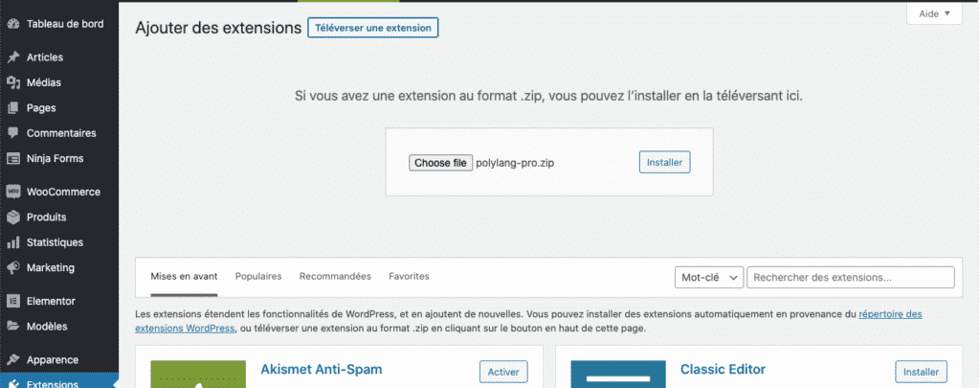Click the Marketing megaphone icon
Screen dimensions: 980x388
point(13,267)
